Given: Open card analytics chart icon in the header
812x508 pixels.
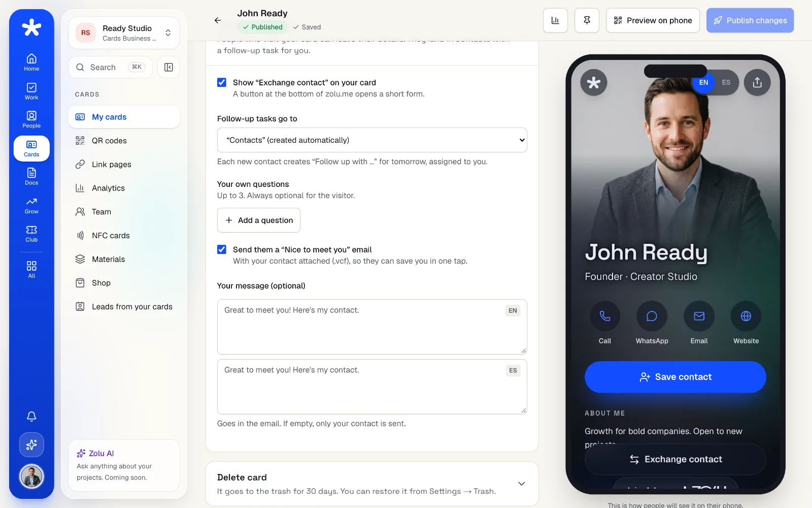Looking at the screenshot, I should pyautogui.click(x=555, y=20).
